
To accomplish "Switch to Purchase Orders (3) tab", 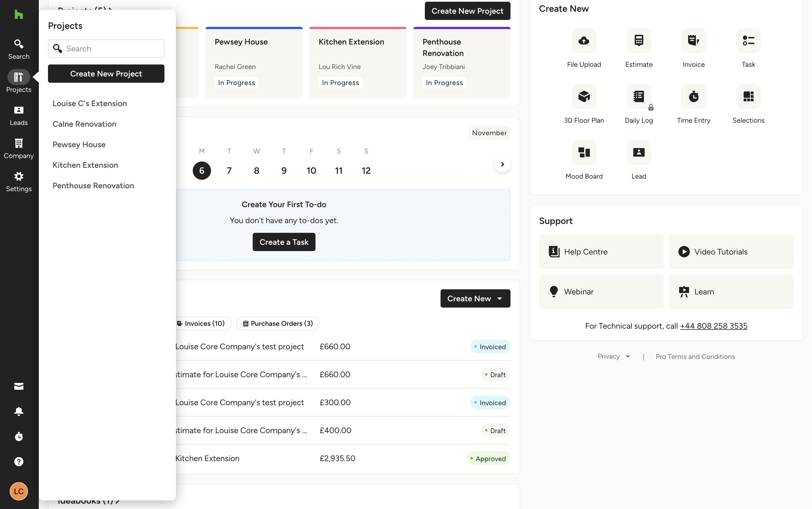I will point(278,324).
